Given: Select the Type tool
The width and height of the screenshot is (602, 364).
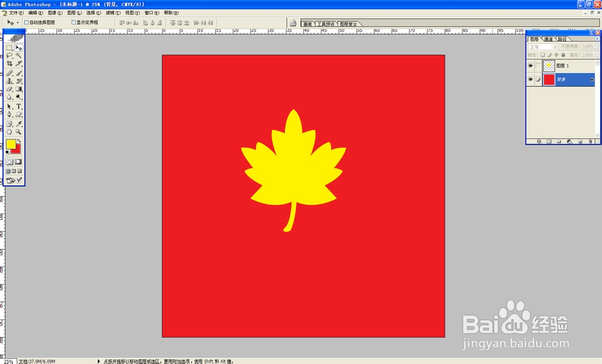Looking at the screenshot, I should pyautogui.click(x=19, y=106).
